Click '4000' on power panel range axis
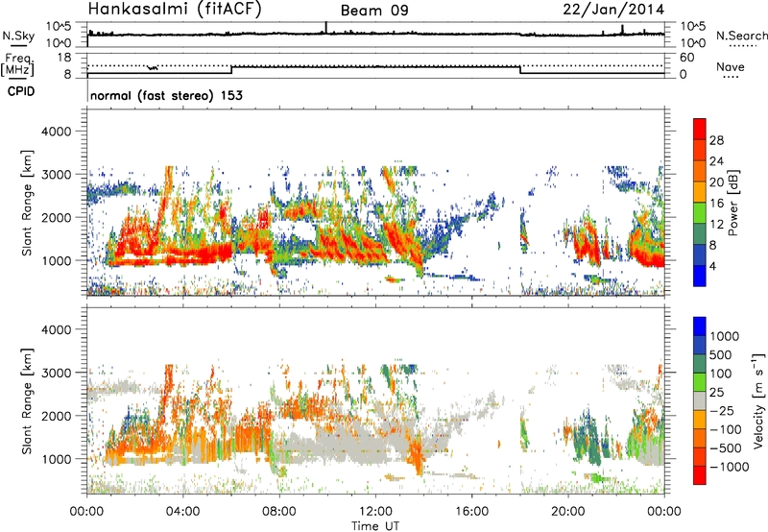 [56, 132]
